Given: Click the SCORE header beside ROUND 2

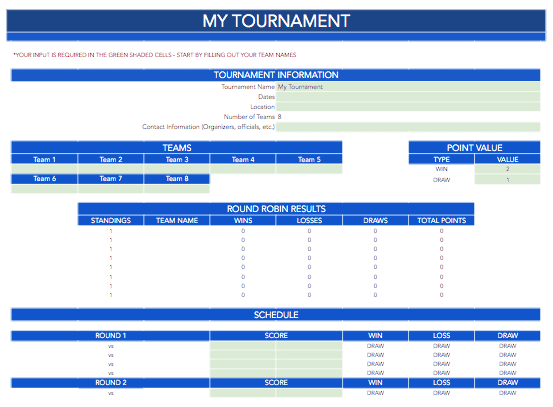Looking at the screenshot, I should [x=276, y=383].
